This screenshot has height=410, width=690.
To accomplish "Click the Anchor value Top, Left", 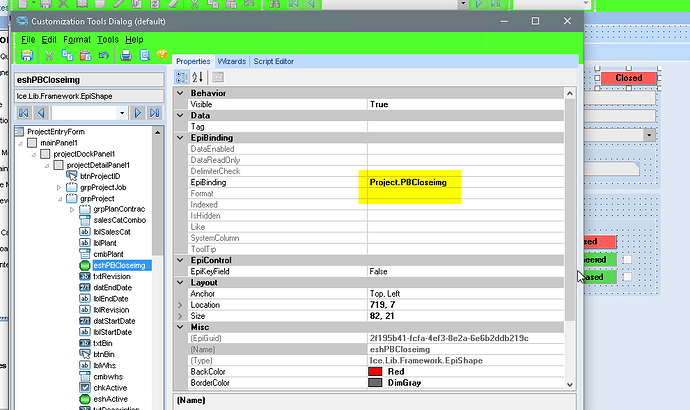I will click(x=385, y=293).
